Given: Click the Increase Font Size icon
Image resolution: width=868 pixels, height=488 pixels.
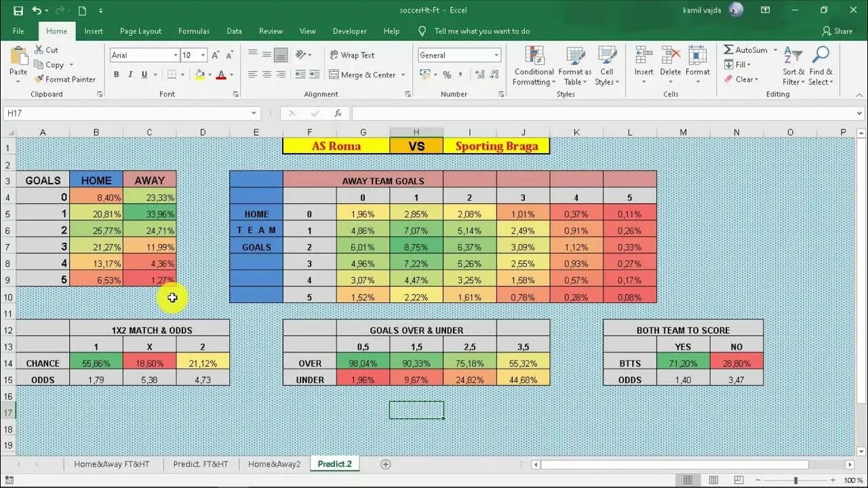Looking at the screenshot, I should click(215, 56).
